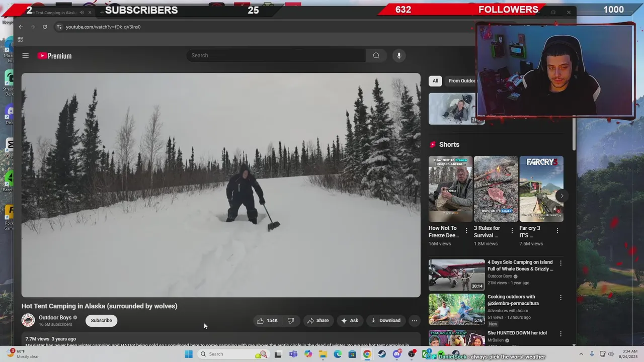Open Cooking outdoors with Siembra video thumbnail

coord(457,309)
